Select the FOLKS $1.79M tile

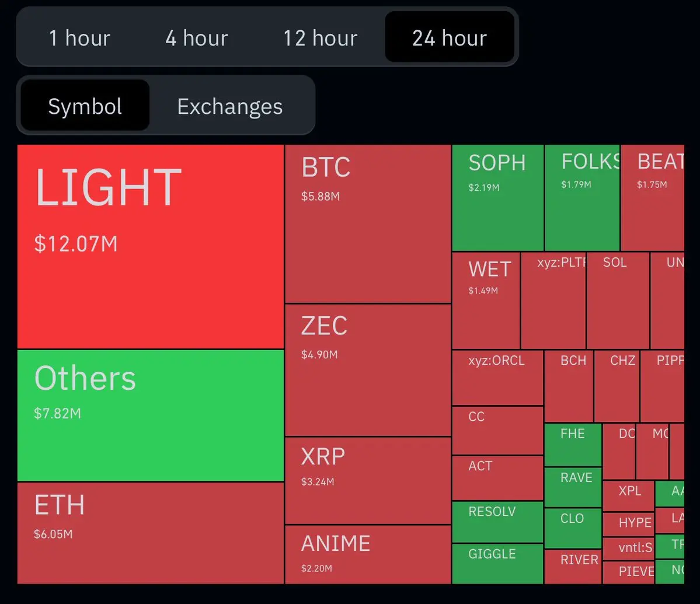[582, 198]
